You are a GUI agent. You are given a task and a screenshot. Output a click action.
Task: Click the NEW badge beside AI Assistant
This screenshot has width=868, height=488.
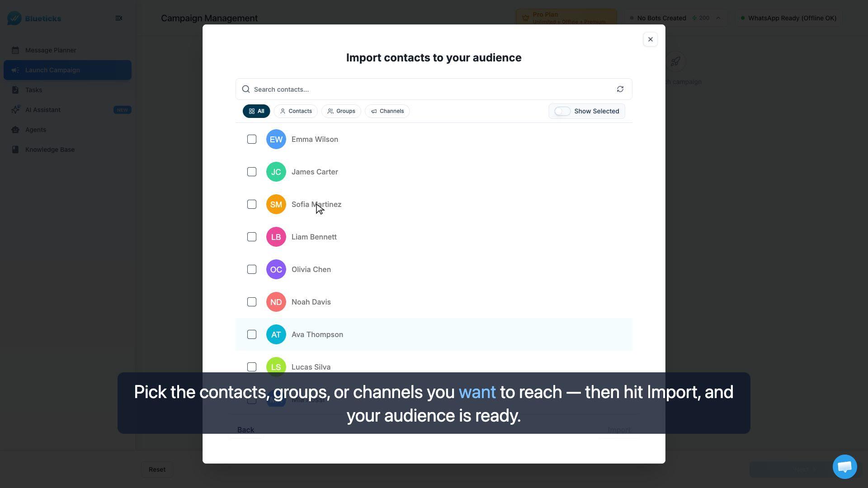(x=122, y=110)
